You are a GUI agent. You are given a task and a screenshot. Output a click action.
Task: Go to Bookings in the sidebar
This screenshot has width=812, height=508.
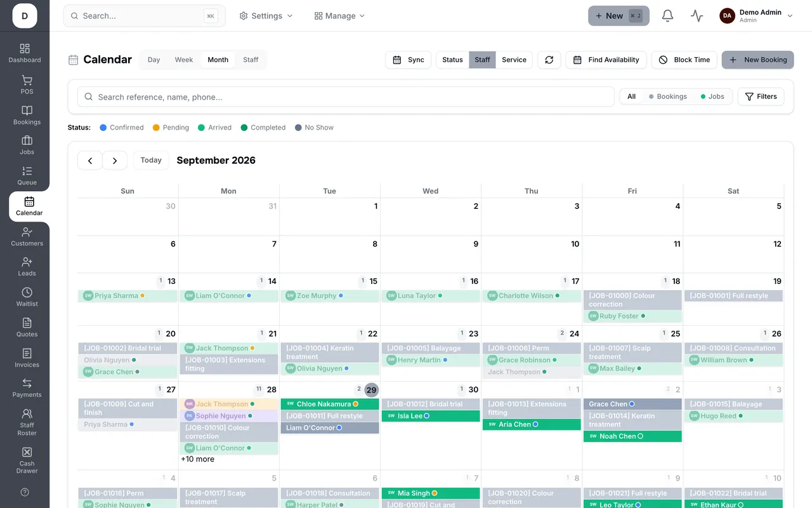coord(27,115)
